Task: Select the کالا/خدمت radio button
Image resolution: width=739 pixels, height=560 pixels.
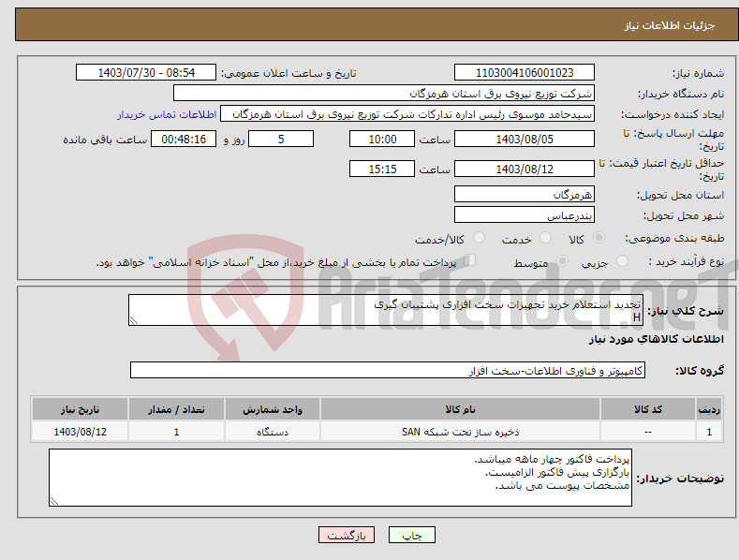Action: [479, 238]
